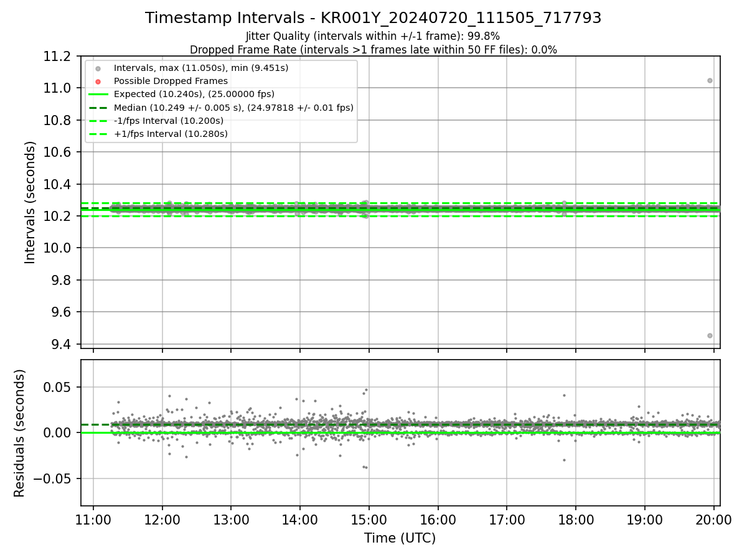
Task: Click the solid green line sample beside 'Expected'
Action: (x=98, y=95)
